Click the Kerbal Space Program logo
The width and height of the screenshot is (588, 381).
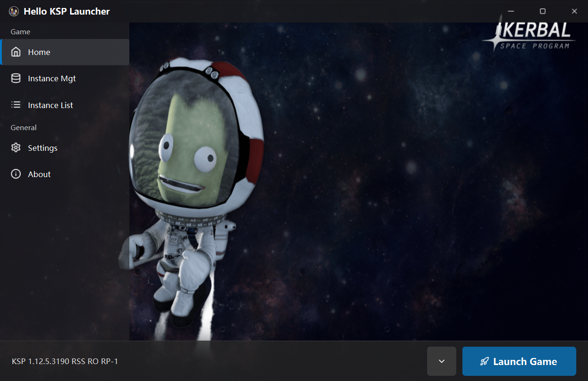529,33
